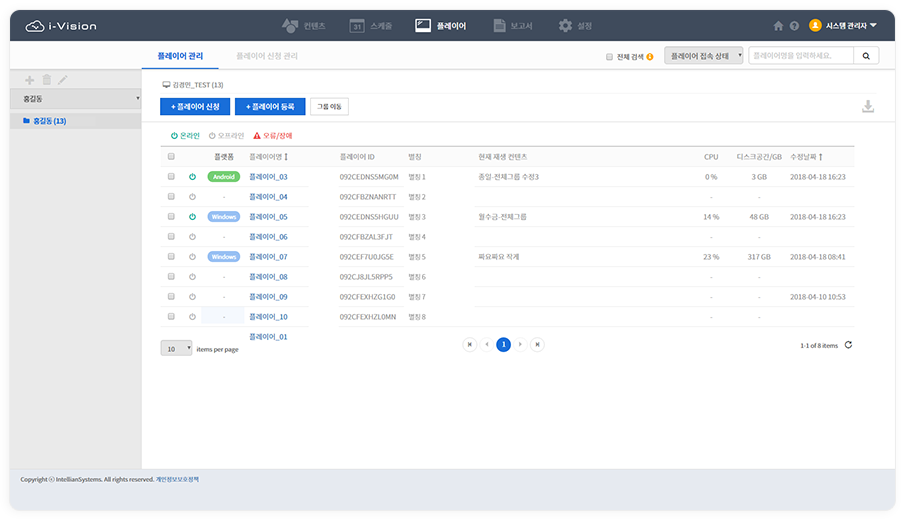This screenshot has width=905, height=520.
Task: Open help via the question mark icon
Action: coord(794,26)
